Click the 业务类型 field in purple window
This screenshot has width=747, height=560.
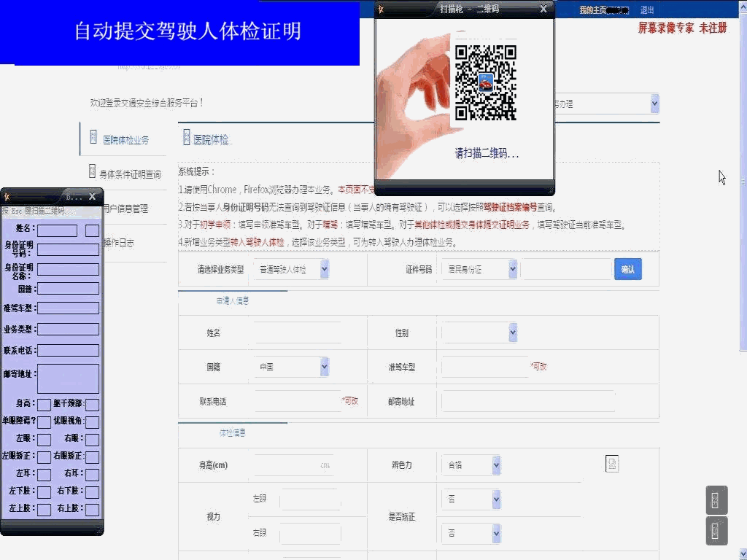coord(68,329)
